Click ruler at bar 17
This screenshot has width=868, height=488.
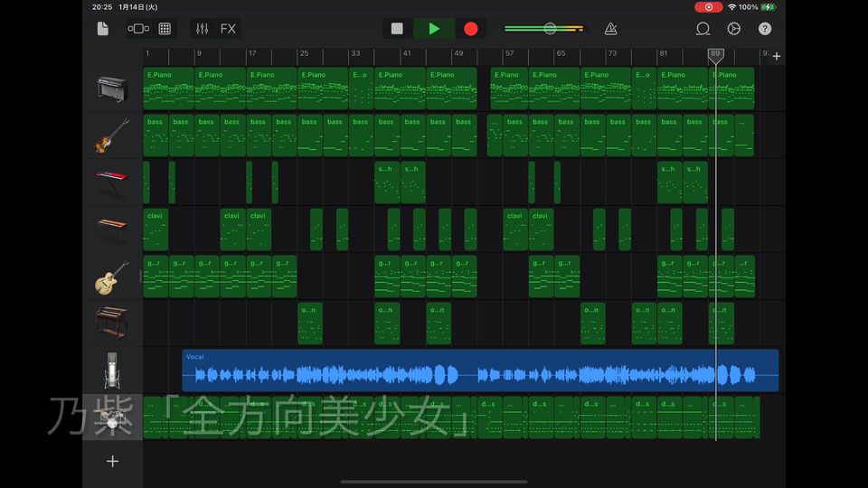click(252, 53)
